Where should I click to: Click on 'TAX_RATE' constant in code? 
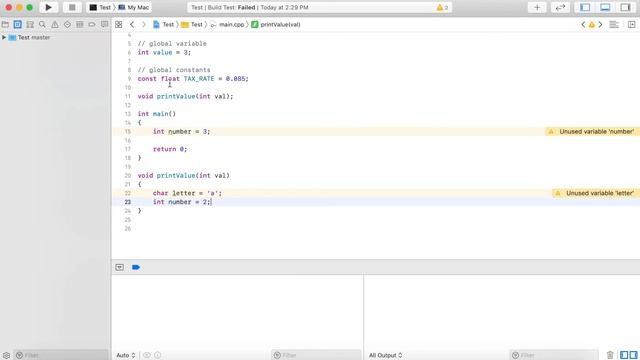tap(199, 79)
